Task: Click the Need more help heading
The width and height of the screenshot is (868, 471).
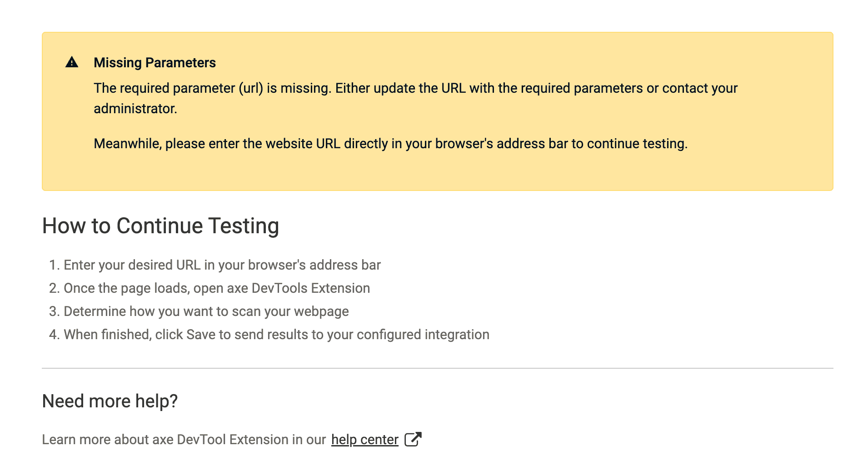Action: point(110,401)
